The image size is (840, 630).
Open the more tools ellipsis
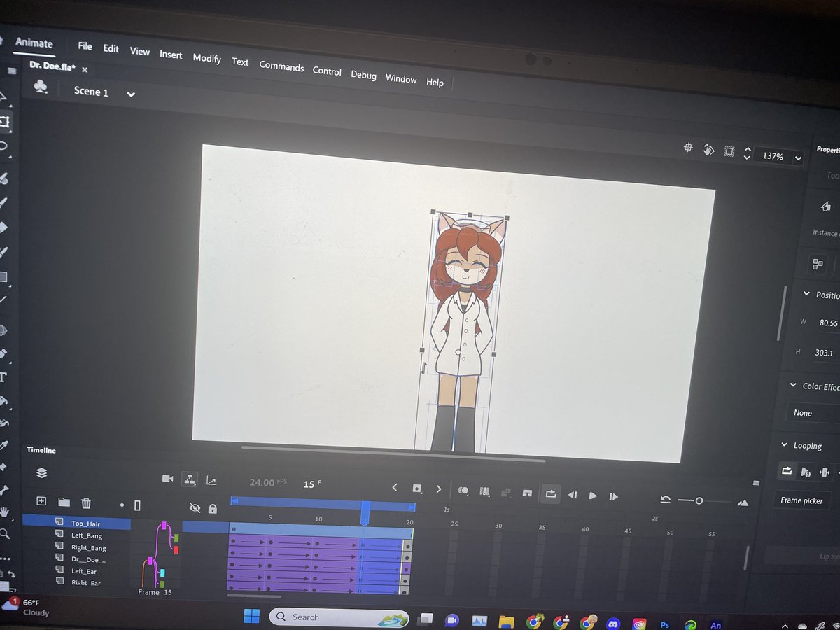[6, 558]
